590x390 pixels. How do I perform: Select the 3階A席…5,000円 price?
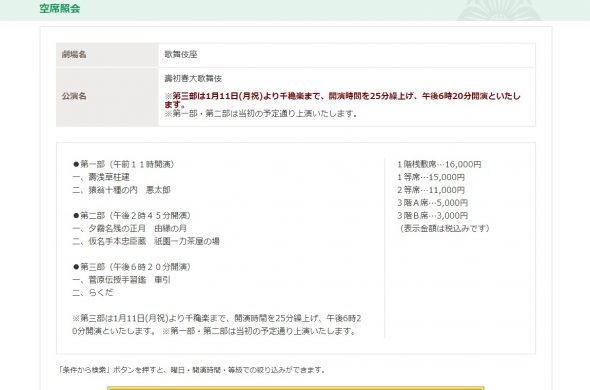tap(432, 203)
